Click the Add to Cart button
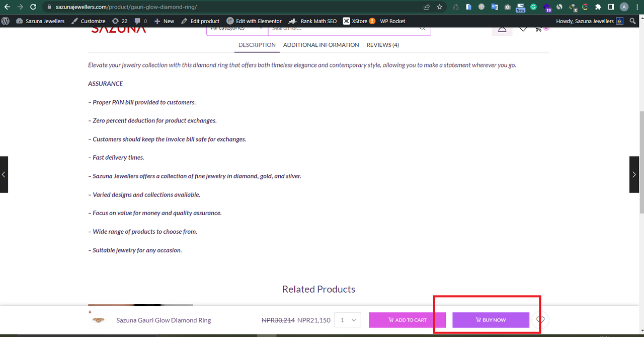 point(408,320)
